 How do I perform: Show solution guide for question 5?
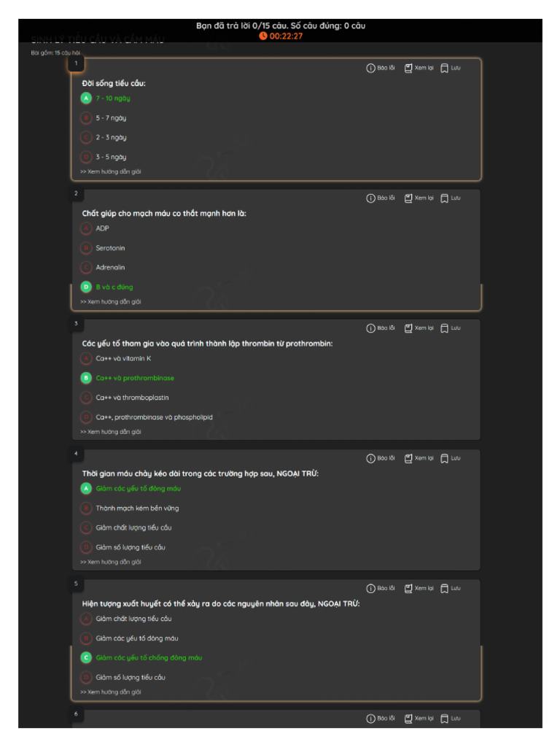(x=111, y=692)
